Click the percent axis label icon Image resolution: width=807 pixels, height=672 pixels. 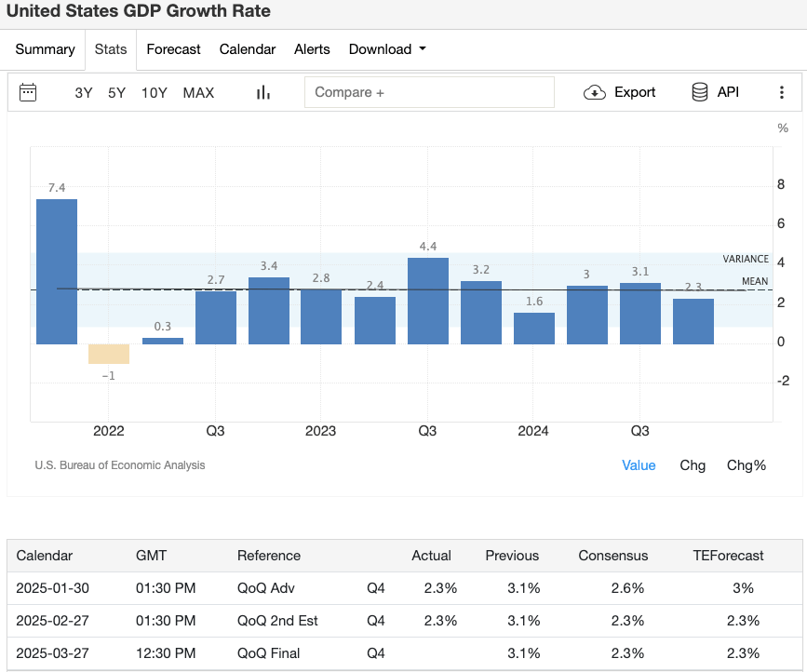[x=782, y=128]
